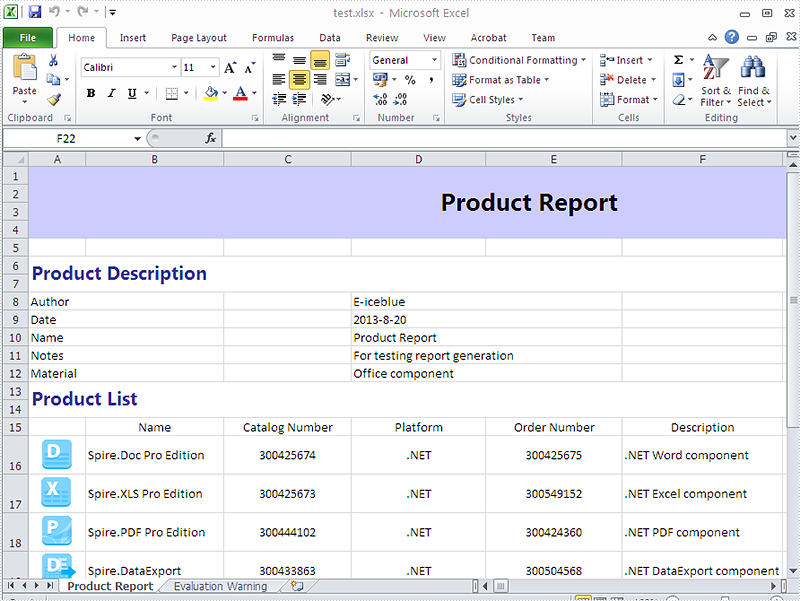Toggle Underline formatting
This screenshot has height=601, width=800.
tap(132, 93)
